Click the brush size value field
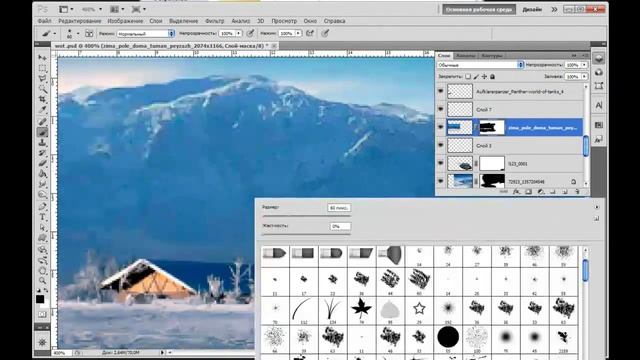 tap(339, 208)
